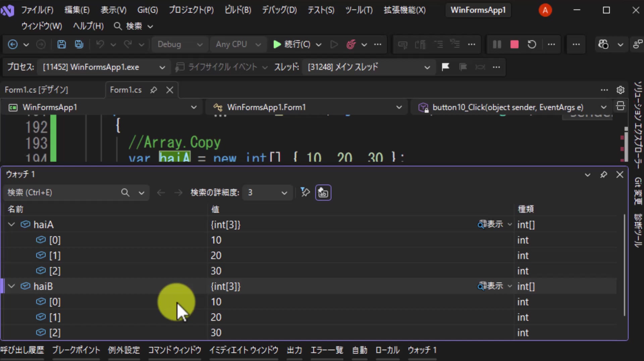Collapse the haiA array node
The image size is (644, 361).
12,224
